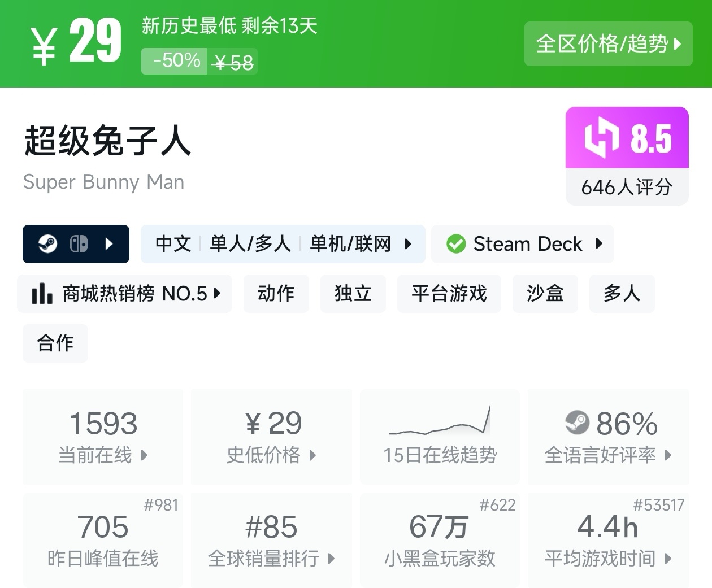Click Steam logo beside 86% rating
The image size is (712, 588).
577,423
